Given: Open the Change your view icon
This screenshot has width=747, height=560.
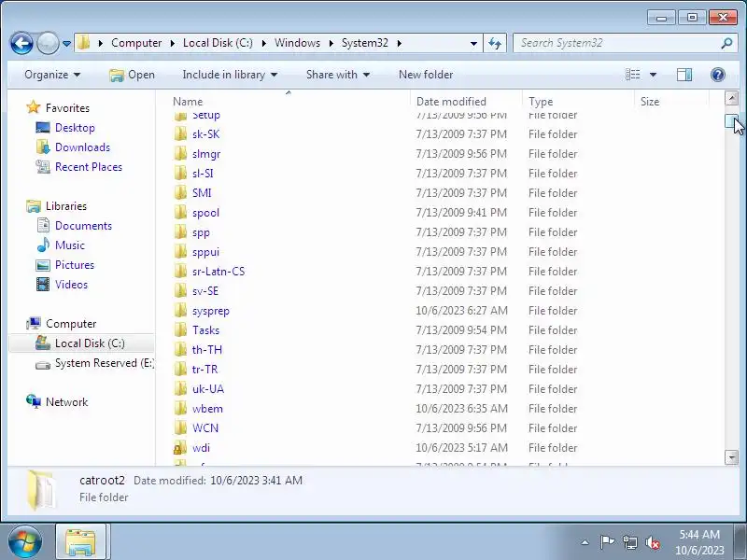Looking at the screenshot, I should click(x=633, y=75).
